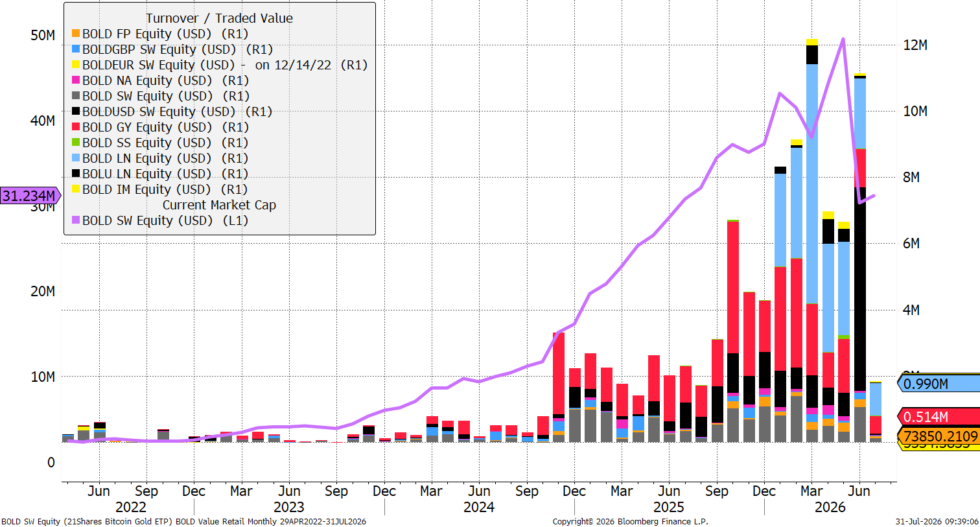Click the orange 73850.2109 value tag
This screenshot has width=980, height=527.
938,436
